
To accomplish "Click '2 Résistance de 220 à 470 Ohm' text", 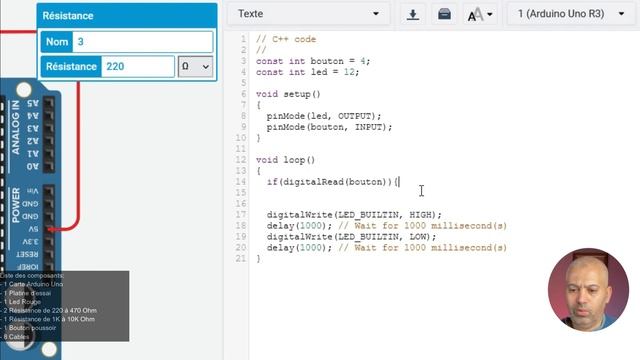I will [50, 311].
